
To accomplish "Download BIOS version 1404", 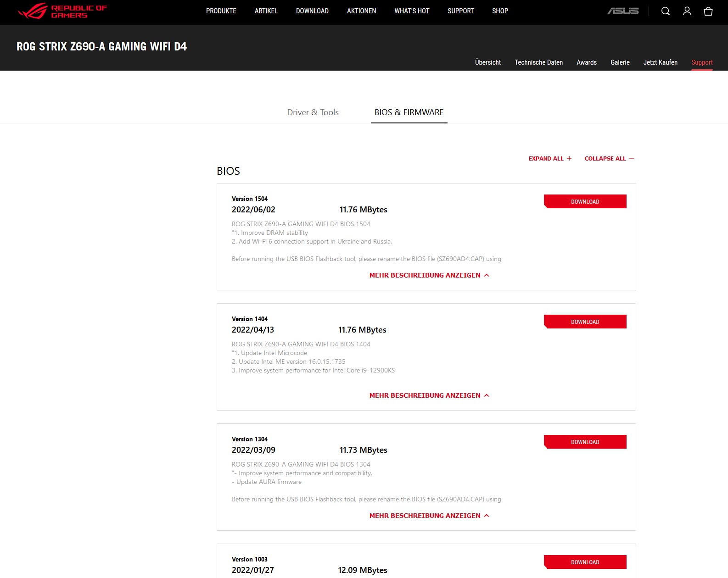I will click(x=585, y=322).
